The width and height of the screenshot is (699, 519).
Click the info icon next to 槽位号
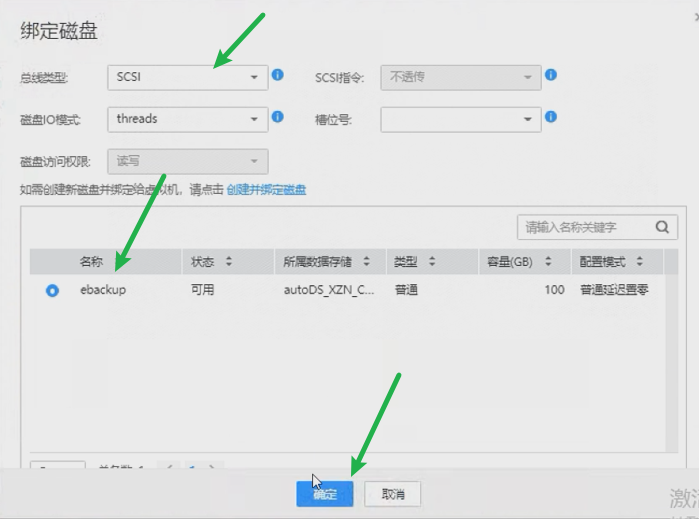[551, 118]
